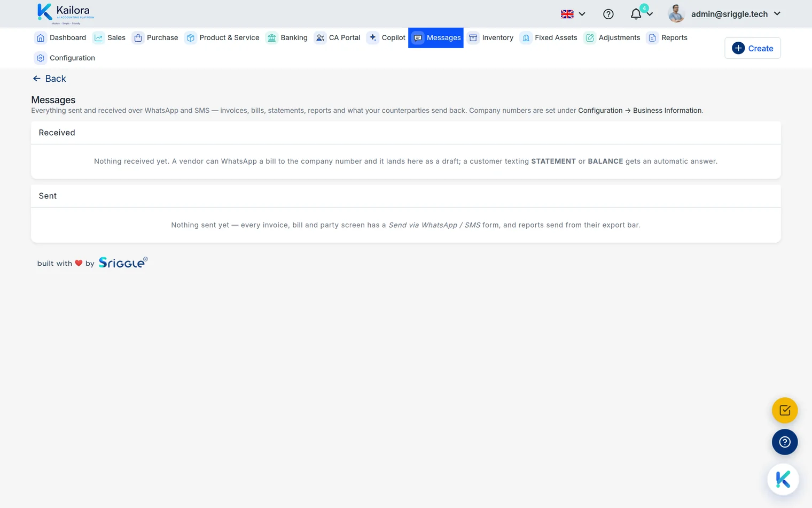The image size is (812, 508).
Task: Expand the admin@sriggle.tech account menu
Action: pyautogui.click(x=736, y=14)
